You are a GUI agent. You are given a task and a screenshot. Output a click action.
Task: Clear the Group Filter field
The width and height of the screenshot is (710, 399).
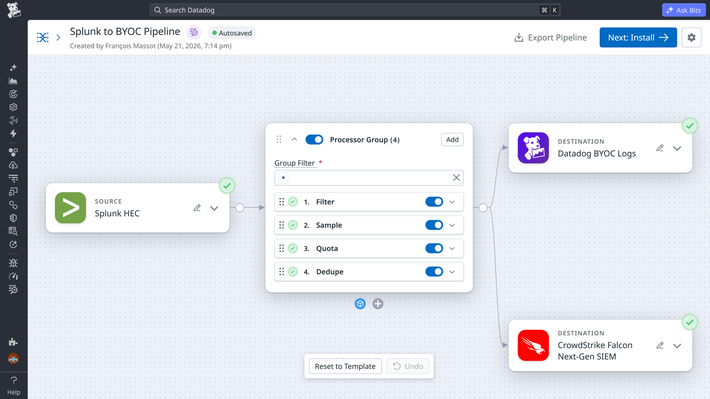pyautogui.click(x=456, y=178)
